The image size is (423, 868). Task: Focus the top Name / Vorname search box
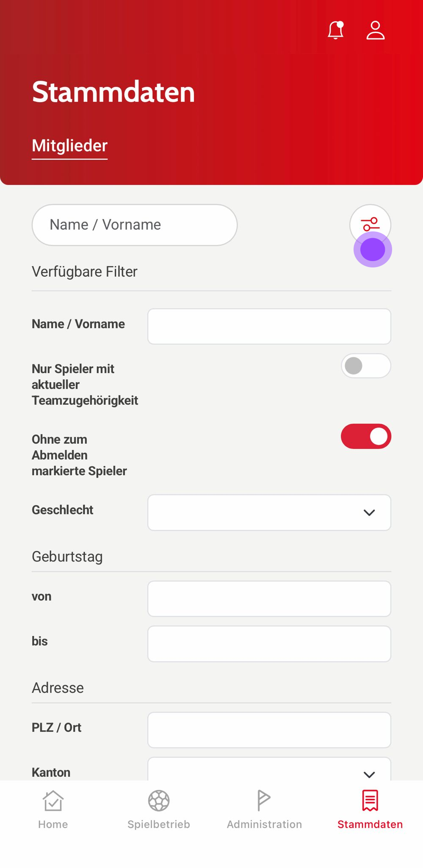point(134,225)
